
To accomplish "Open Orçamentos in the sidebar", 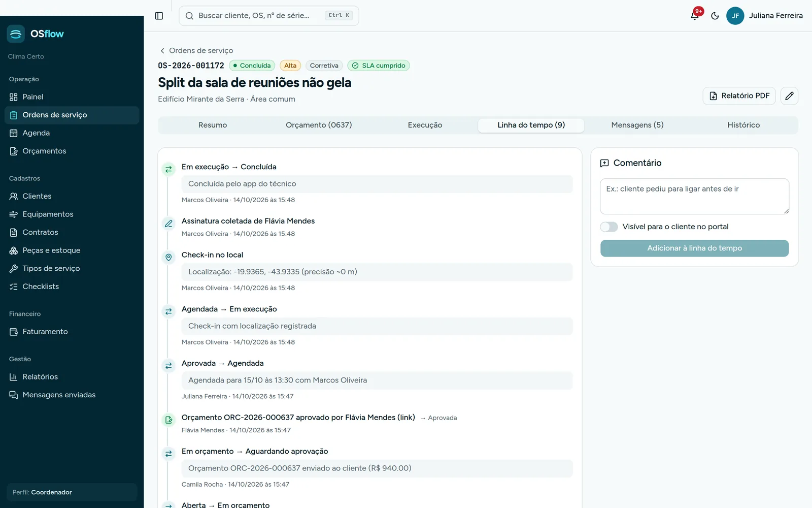I will [x=72, y=151].
